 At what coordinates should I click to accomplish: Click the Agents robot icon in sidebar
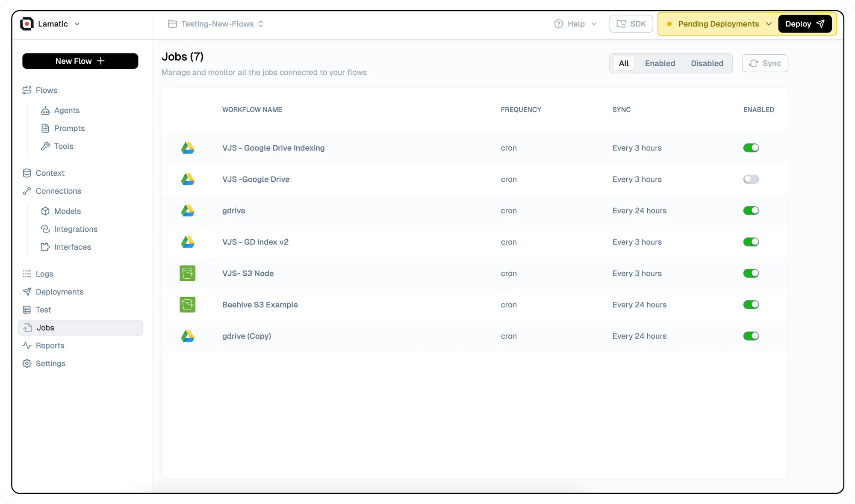point(45,111)
